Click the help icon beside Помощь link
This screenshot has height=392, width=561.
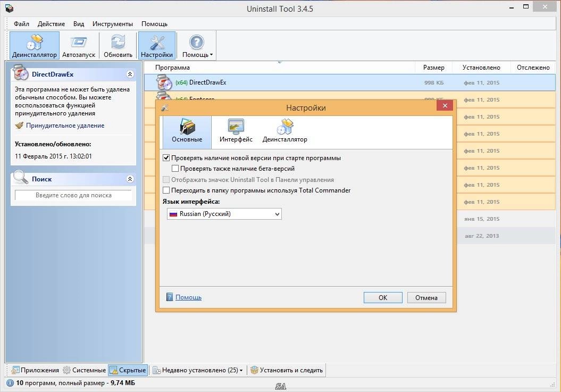[x=170, y=297]
